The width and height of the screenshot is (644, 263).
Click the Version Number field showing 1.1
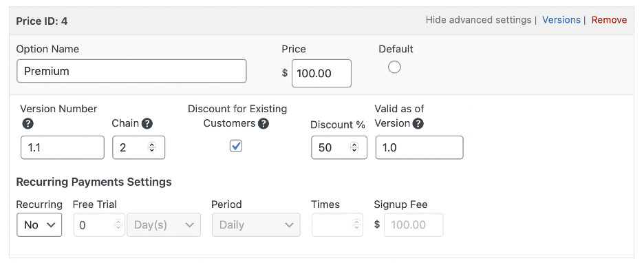point(63,147)
